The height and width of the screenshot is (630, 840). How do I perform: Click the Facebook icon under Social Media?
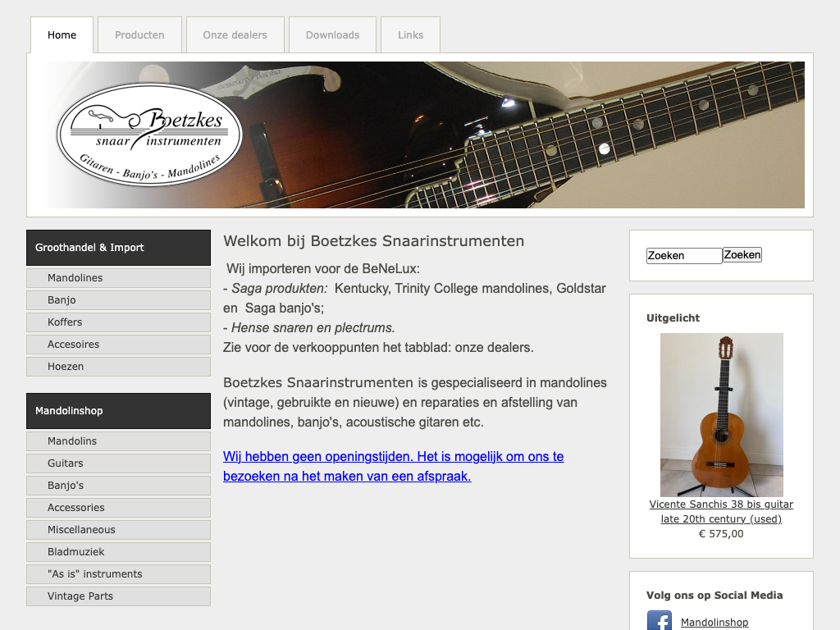click(x=660, y=620)
